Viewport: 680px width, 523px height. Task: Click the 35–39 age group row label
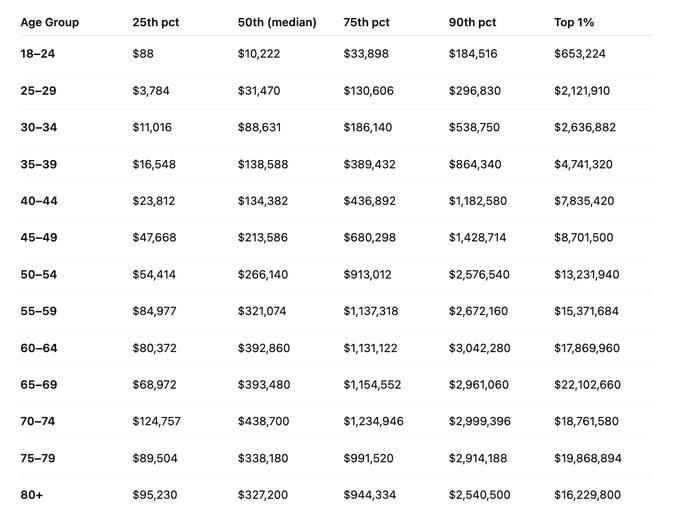(39, 164)
